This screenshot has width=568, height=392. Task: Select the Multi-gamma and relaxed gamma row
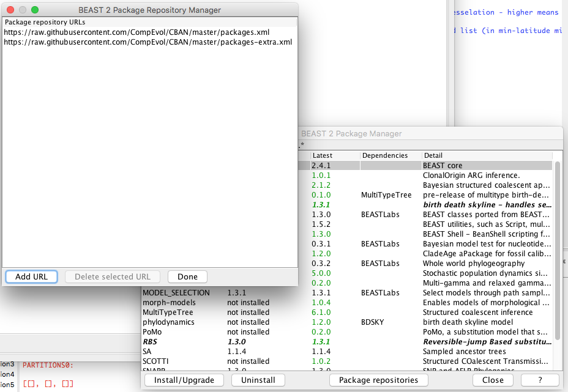point(425,283)
